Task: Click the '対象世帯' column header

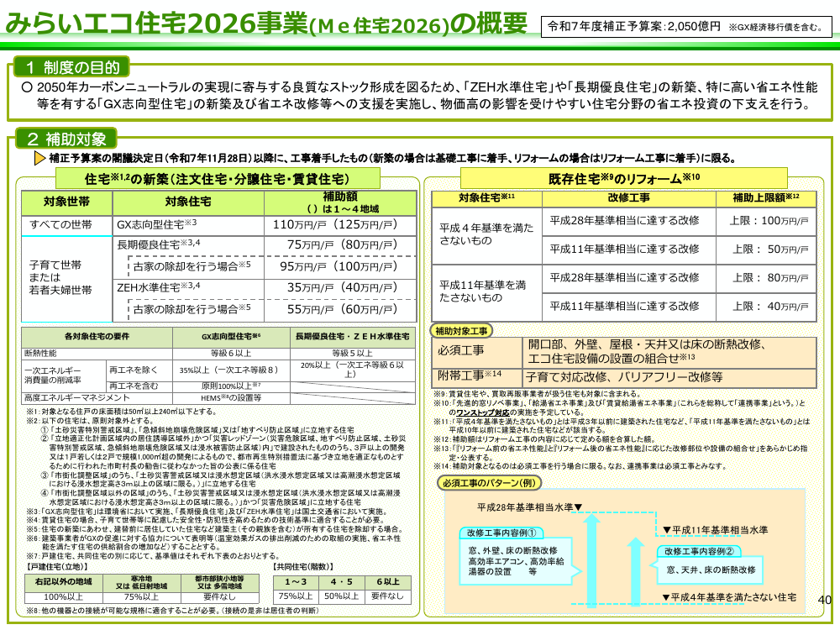Action: 67,202
